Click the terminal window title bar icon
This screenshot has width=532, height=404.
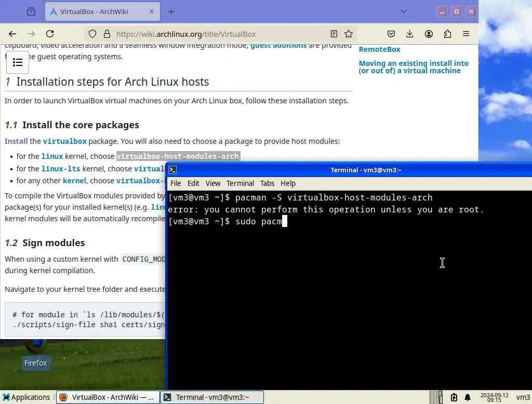point(172,170)
